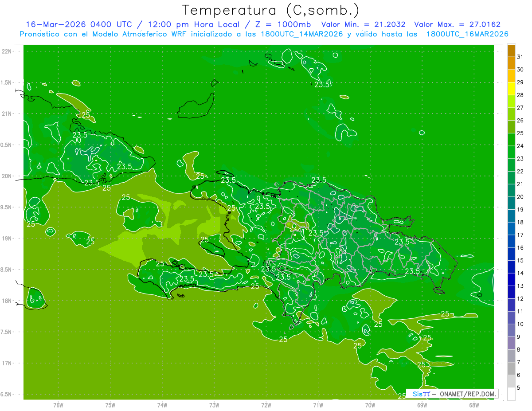Image resolution: width=532 pixels, height=411 pixels.
Task: Click the legend value "12" on the colorbar
Action: click(x=520, y=298)
